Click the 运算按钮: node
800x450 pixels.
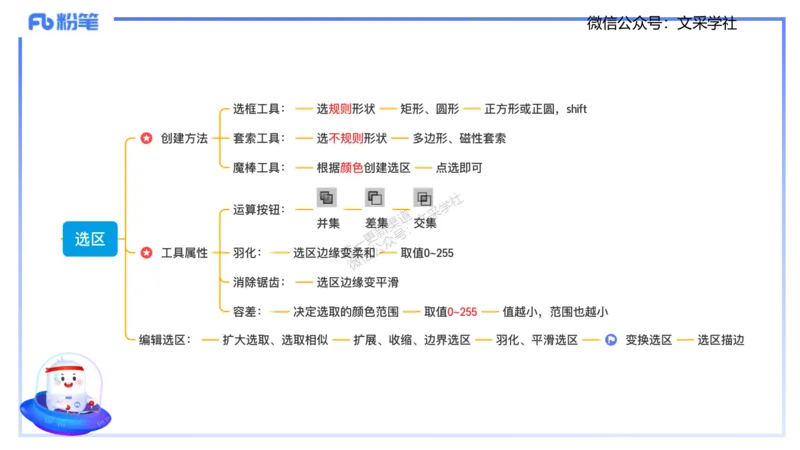pyautogui.click(x=259, y=210)
